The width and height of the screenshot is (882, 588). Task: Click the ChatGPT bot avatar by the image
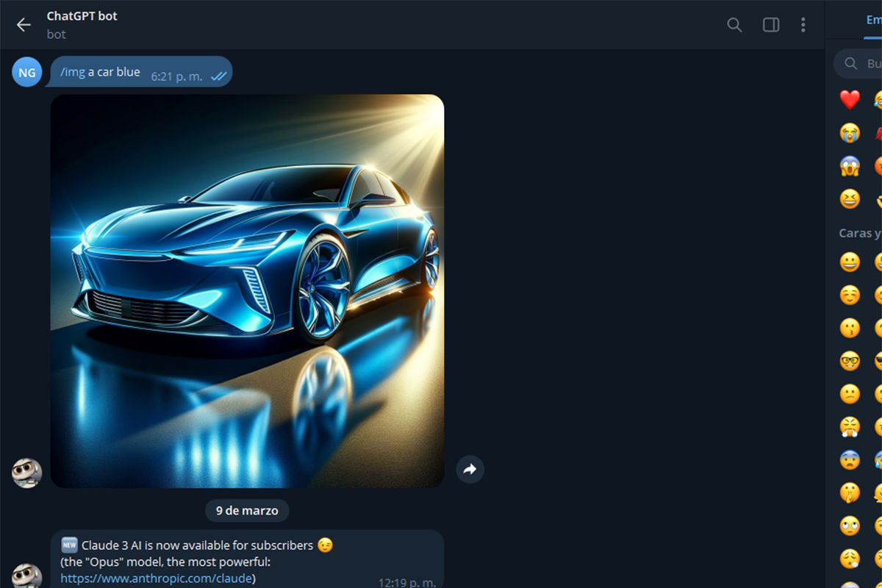click(x=26, y=471)
